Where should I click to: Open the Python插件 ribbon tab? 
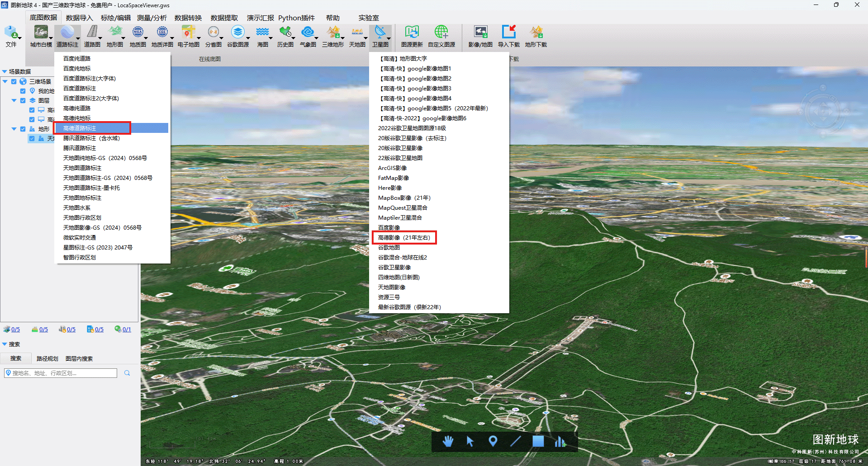click(x=296, y=18)
